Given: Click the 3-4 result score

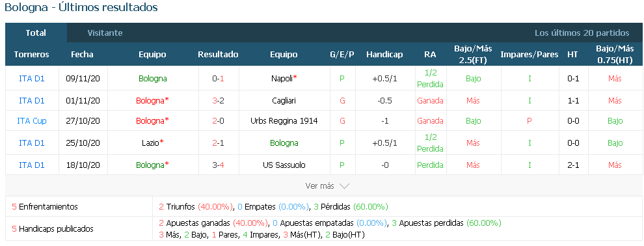Looking at the screenshot, I should pos(218,165).
